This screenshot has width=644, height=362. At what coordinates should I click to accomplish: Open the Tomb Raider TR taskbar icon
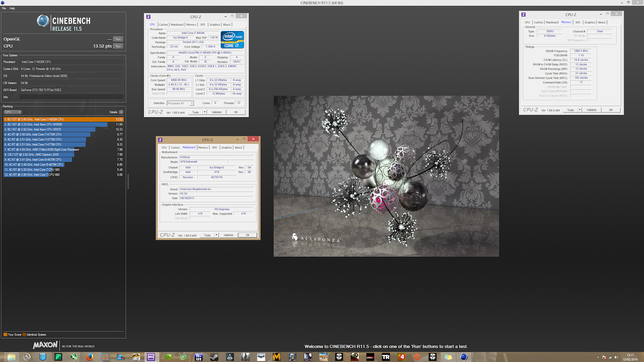coord(386,357)
